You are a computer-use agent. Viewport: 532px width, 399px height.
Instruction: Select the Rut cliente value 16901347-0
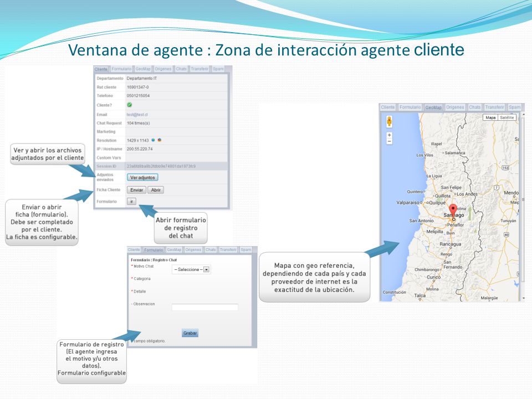click(x=138, y=87)
